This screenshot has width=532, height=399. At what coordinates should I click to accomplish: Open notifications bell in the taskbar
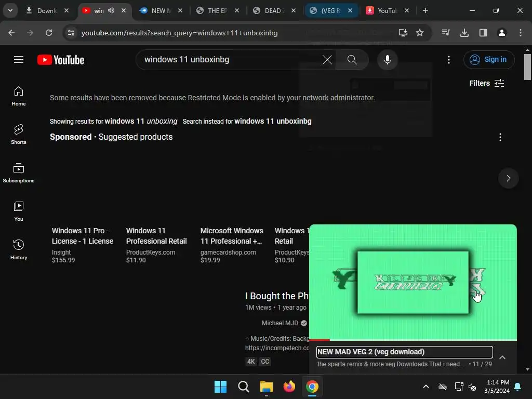coord(518,387)
